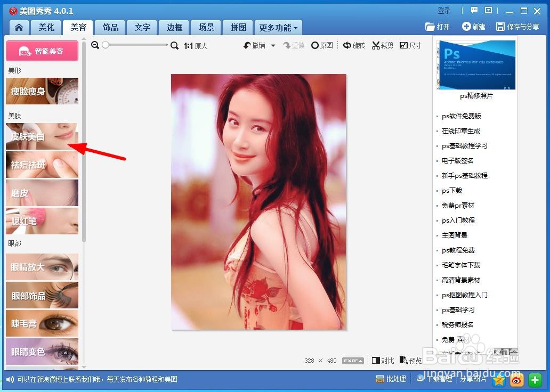Click 1:1 原大 actual size

pos(196,46)
